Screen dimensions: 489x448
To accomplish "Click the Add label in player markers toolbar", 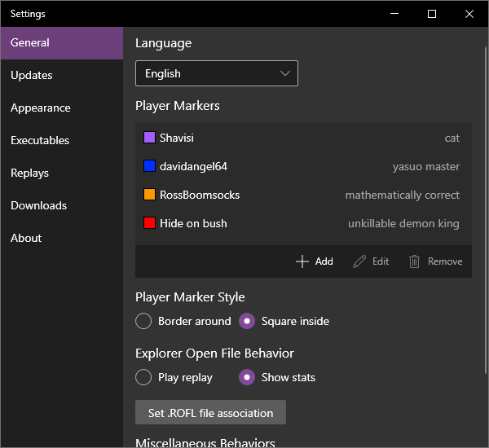I will 324,261.
